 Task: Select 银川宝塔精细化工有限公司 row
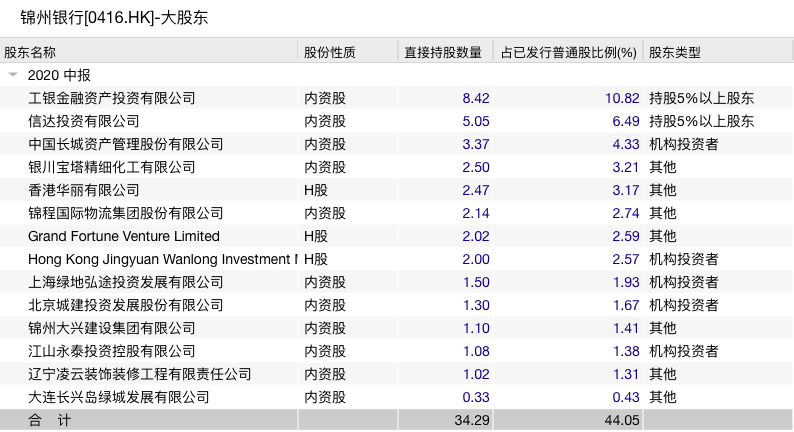click(397, 167)
